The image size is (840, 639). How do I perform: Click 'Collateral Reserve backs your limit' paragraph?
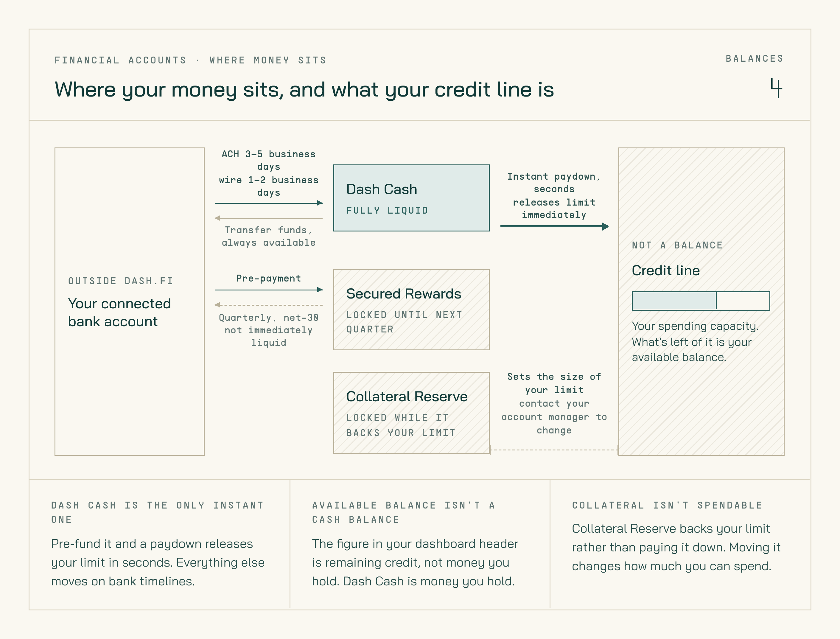click(676, 547)
